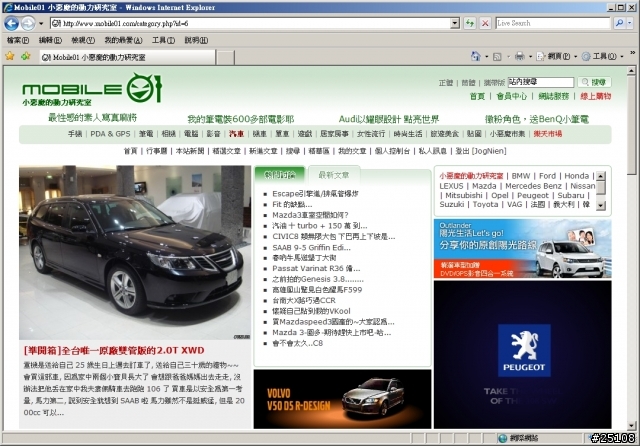Open the recent pages dropdown arrow
The width and height of the screenshot is (640, 446).
(x=41, y=24)
